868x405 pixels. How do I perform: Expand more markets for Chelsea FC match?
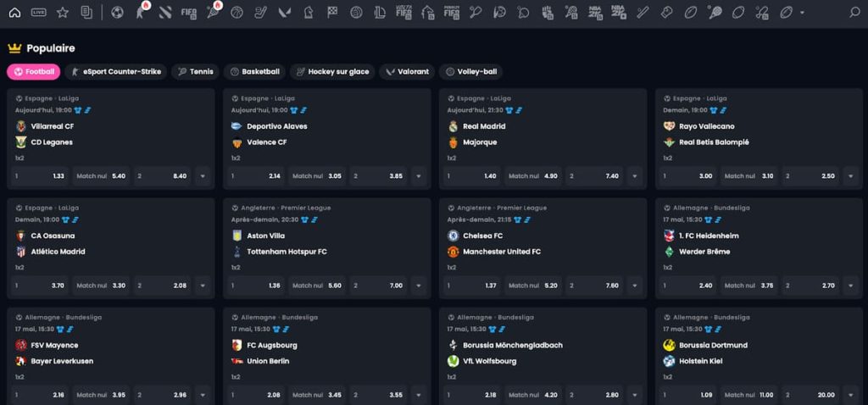pos(634,286)
